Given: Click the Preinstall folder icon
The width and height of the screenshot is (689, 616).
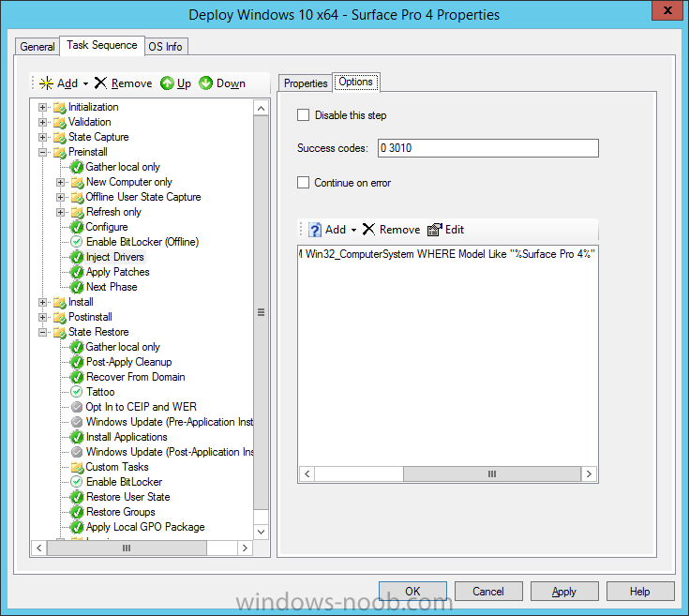Looking at the screenshot, I should [x=60, y=152].
